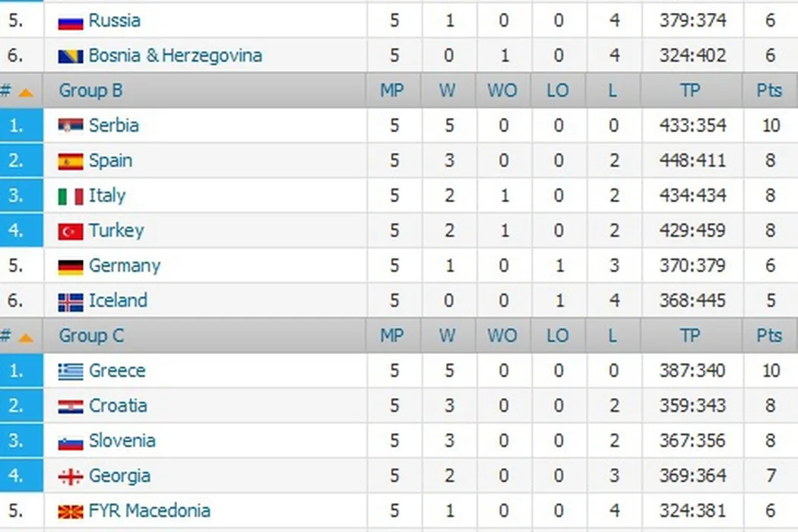Image resolution: width=798 pixels, height=532 pixels.
Task: Sort Group B by Pts column
Action: click(769, 90)
